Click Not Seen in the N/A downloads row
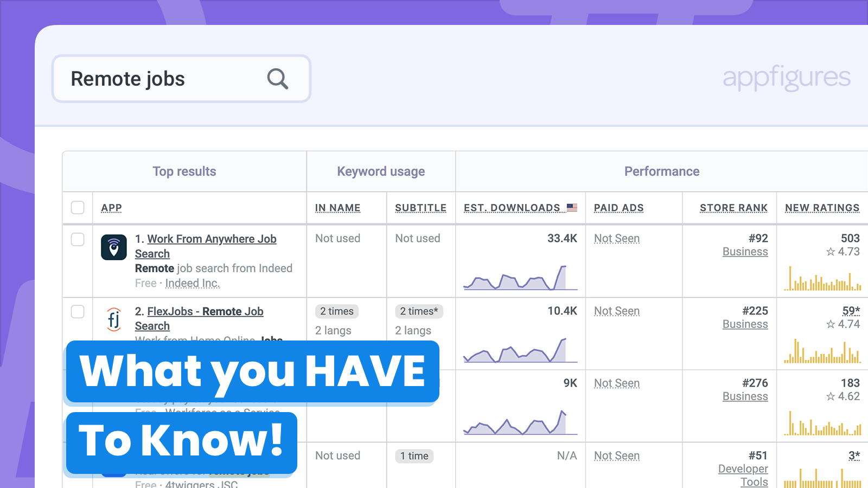Viewport: 868px width, 488px height. (x=617, y=456)
